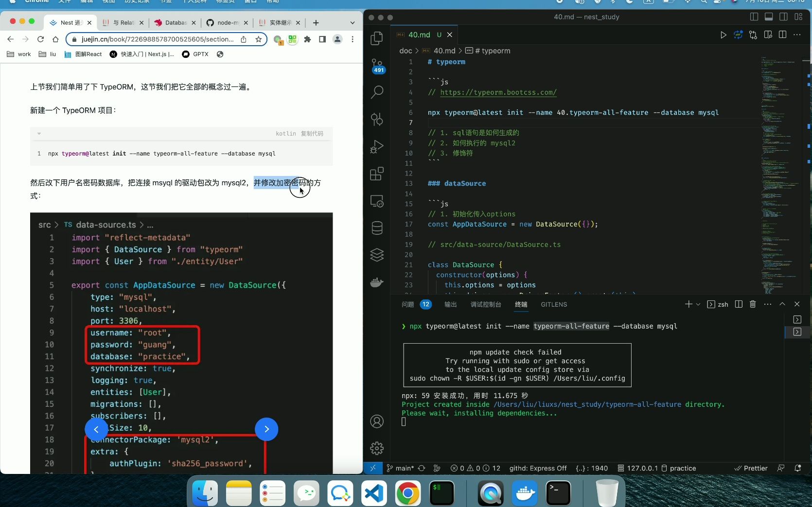The height and width of the screenshot is (507, 812).
Task: Open VS Code notifications bell
Action: (x=797, y=468)
